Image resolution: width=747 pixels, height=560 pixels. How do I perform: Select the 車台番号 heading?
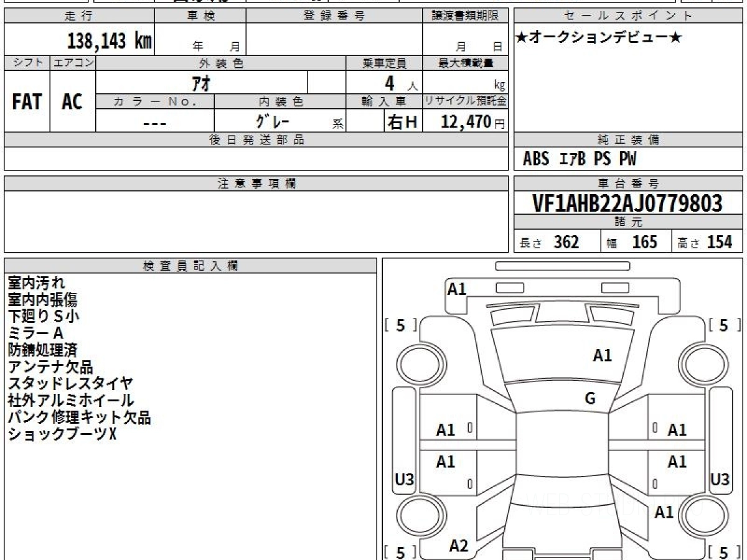tap(629, 184)
